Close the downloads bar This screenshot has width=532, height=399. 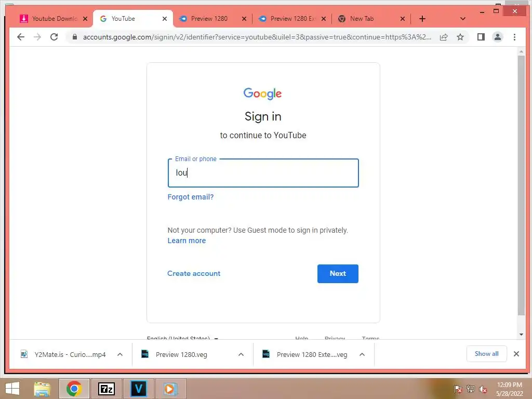click(x=516, y=354)
